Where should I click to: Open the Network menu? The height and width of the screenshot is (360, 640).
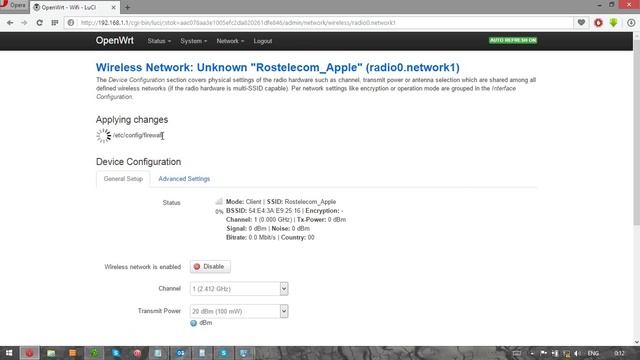(230, 41)
